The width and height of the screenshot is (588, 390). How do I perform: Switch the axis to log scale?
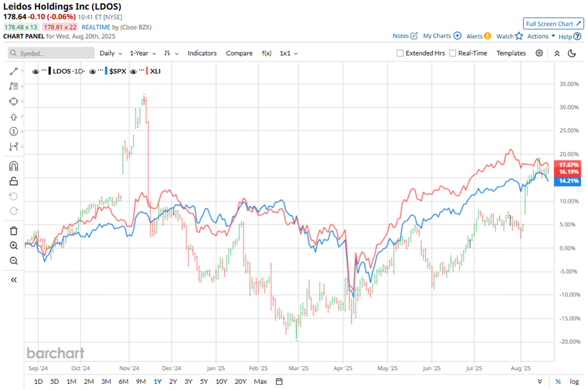574,381
